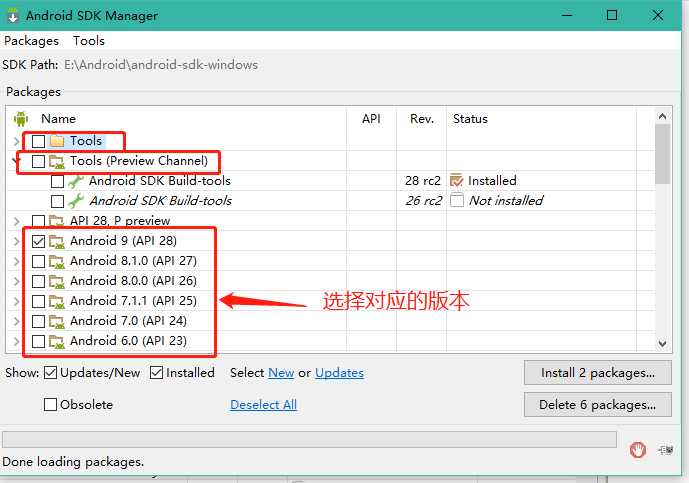Click the Tools folder icon
The width and height of the screenshot is (689, 483).
57,141
